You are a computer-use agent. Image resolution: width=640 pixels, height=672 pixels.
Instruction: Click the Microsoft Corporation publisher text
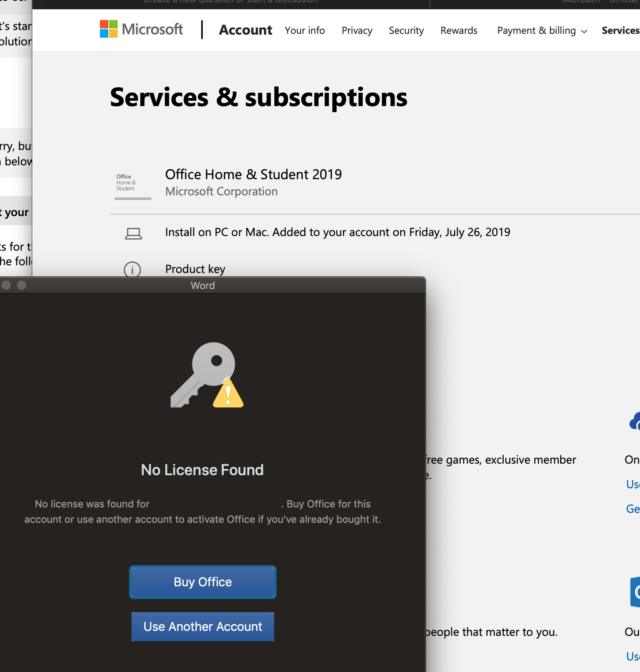tap(222, 191)
